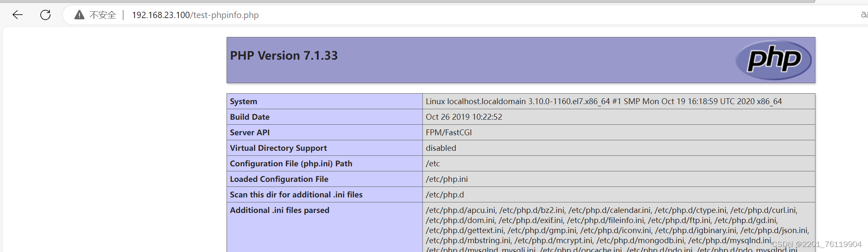The width and height of the screenshot is (868, 252).
Task: Select the 'Loaded Configuration File' label
Action: pyautogui.click(x=279, y=179)
